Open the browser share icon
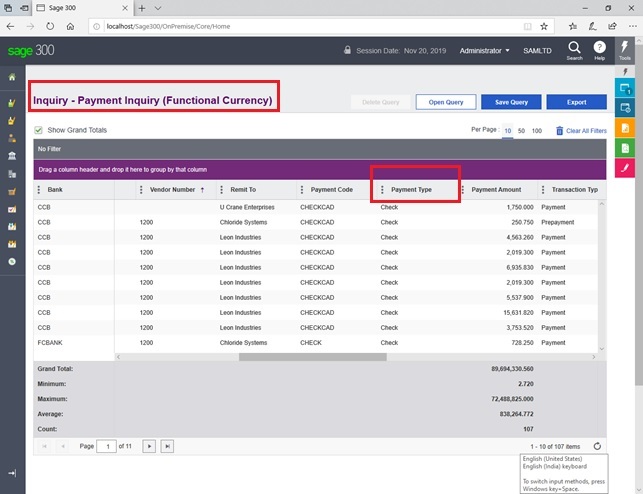The height and width of the screenshot is (494, 643). click(x=612, y=26)
